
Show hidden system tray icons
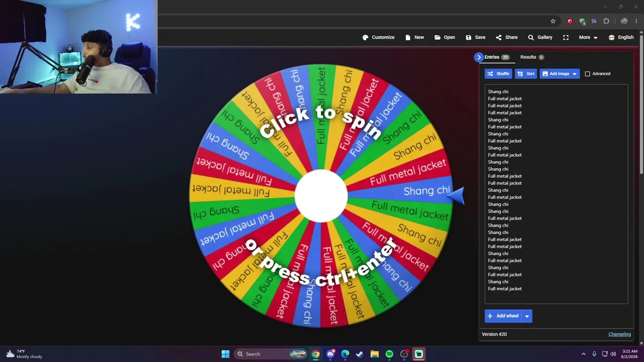pos(584,354)
